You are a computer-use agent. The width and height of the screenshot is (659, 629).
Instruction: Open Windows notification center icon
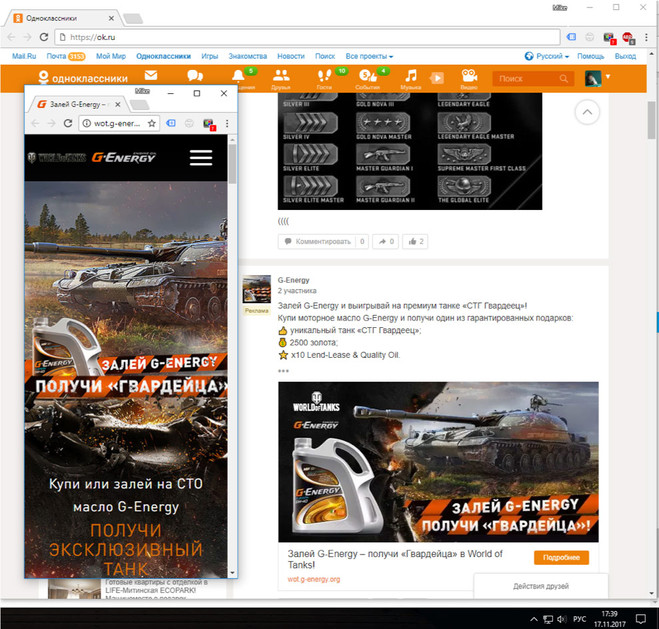tap(641, 619)
